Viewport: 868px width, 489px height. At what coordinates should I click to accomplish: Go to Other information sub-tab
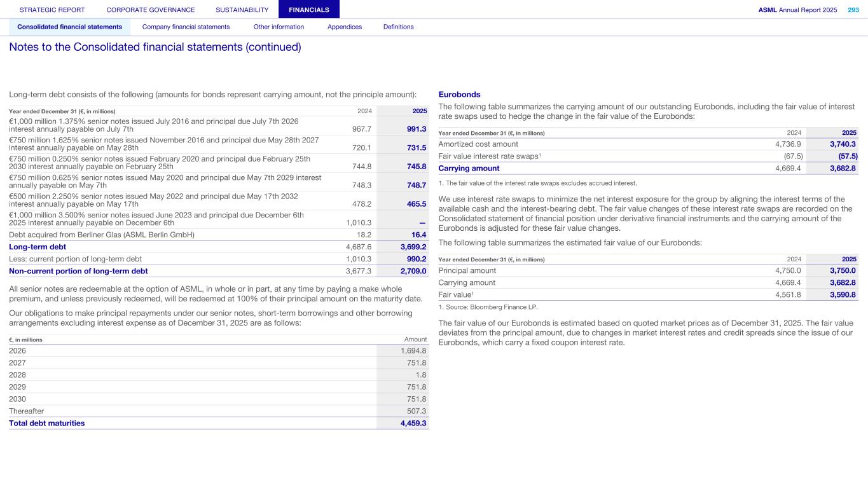[x=279, y=27]
